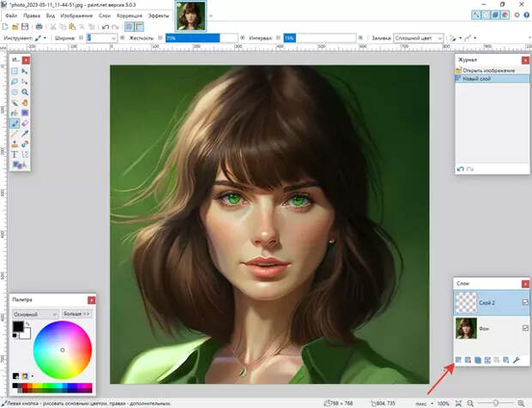Screen dimensions: 532x408
Task: Open the Коррекция menu
Action: tap(130, 15)
